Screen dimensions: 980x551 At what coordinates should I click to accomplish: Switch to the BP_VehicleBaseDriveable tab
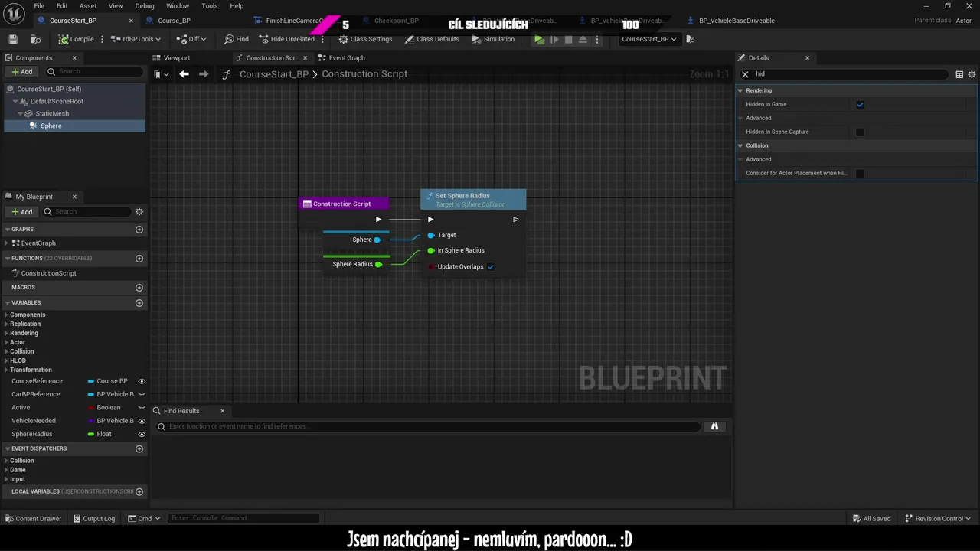(737, 21)
